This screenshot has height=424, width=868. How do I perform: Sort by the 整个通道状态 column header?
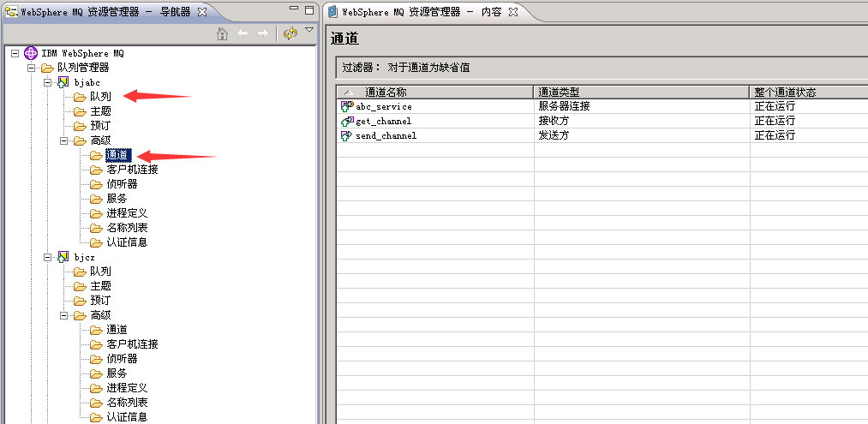[x=809, y=92]
